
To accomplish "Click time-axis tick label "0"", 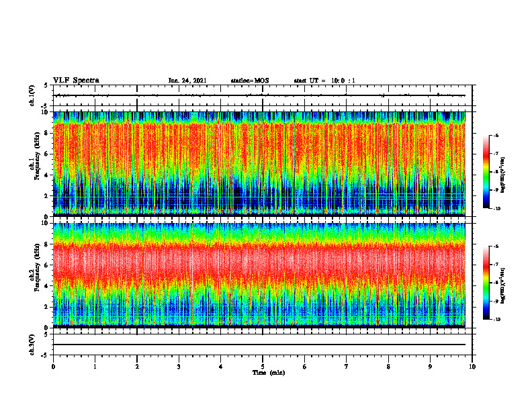I will point(53,367).
